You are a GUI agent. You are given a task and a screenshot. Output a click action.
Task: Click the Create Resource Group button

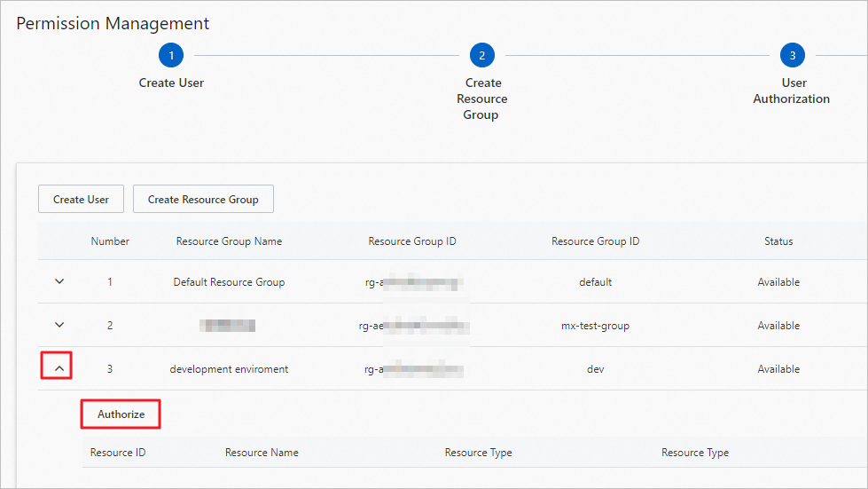[x=203, y=200]
